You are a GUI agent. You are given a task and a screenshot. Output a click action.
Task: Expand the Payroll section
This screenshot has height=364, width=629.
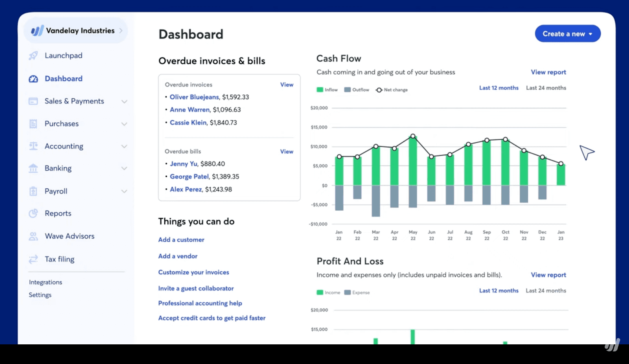(125, 191)
